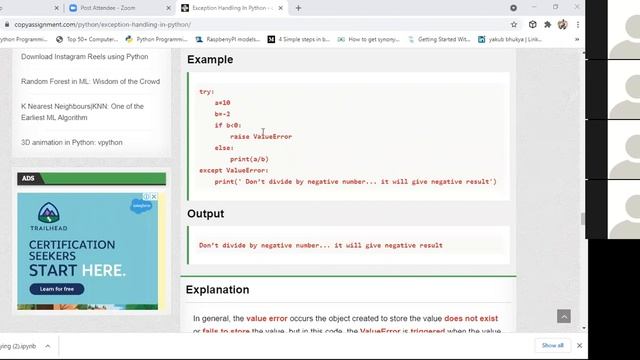Viewport: 640px width, 360px height.
Task: Click the Salesforce logo in ad
Action: (141, 206)
